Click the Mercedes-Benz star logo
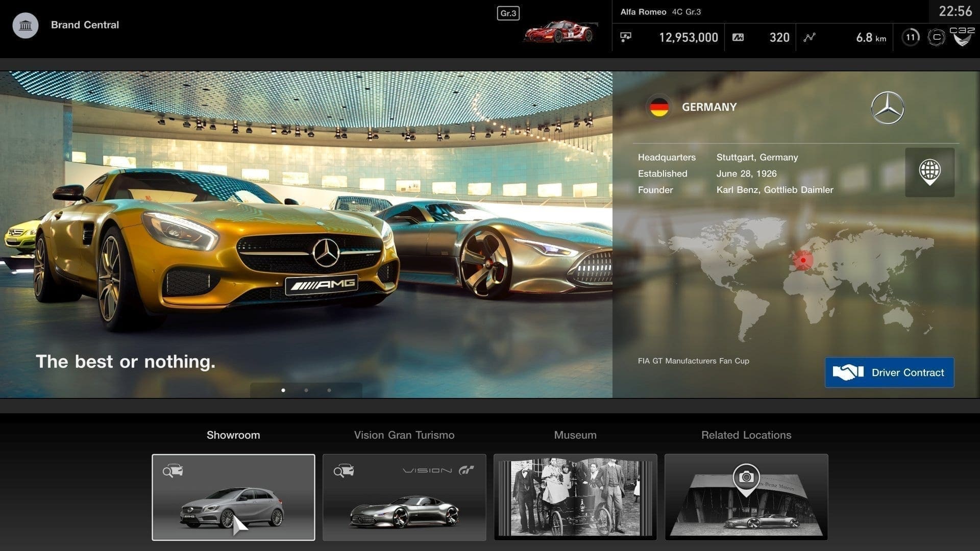Image resolution: width=980 pixels, height=551 pixels. [x=887, y=108]
